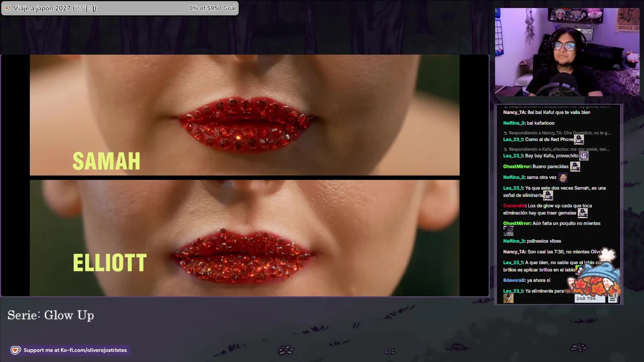The height and width of the screenshot is (362, 644).
Task: Click the 'Serie: Glow Up' caption
Action: (51, 315)
